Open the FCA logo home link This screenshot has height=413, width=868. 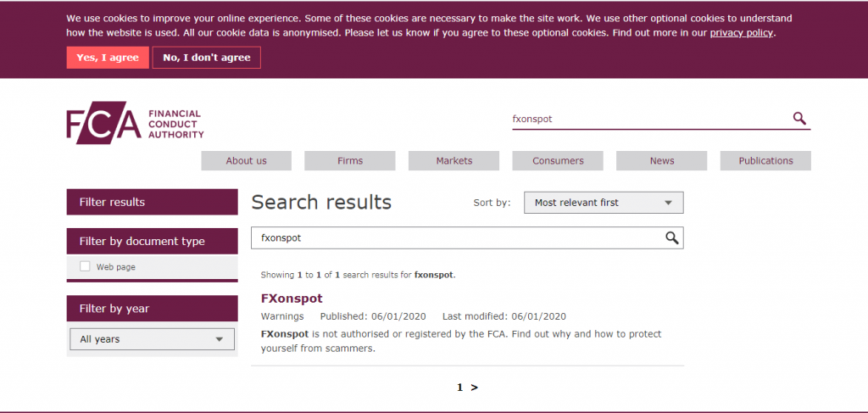point(135,122)
